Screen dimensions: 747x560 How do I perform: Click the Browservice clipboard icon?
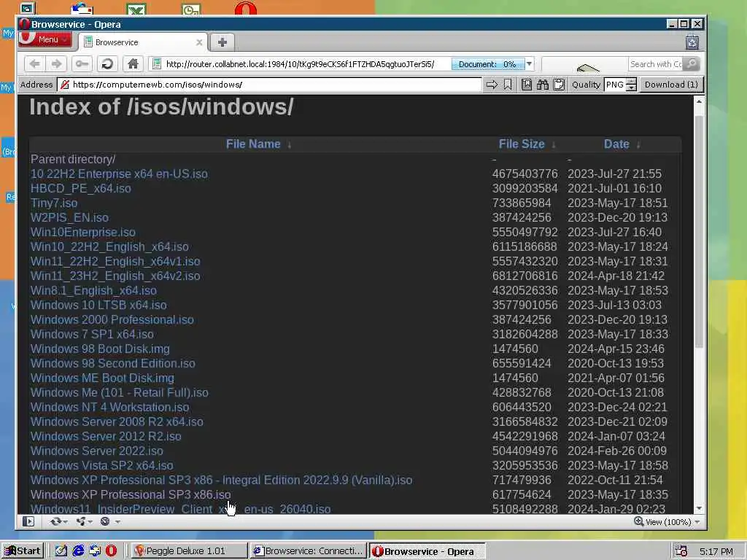pyautogui.click(x=560, y=85)
